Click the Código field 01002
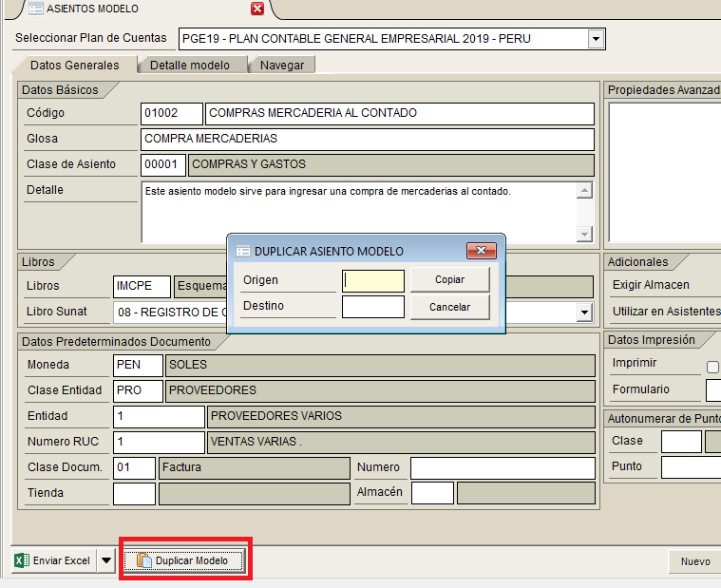Image resolution: width=721 pixels, height=588 pixels. click(172, 114)
